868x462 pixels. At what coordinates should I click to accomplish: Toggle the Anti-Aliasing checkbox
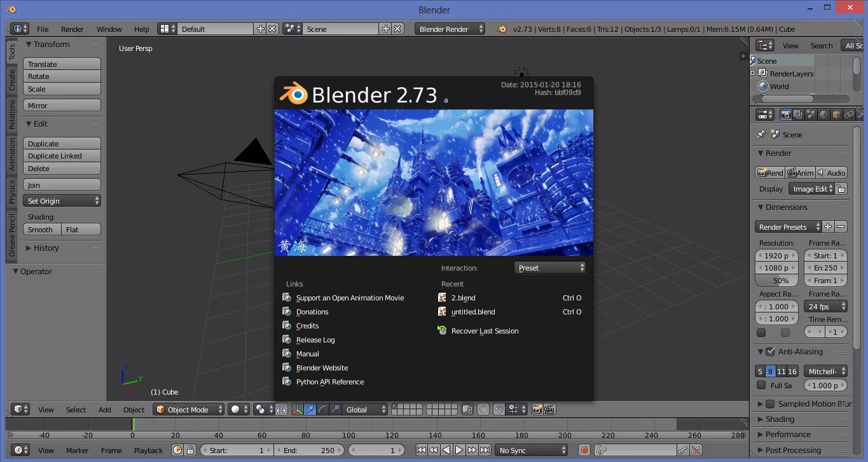(771, 352)
